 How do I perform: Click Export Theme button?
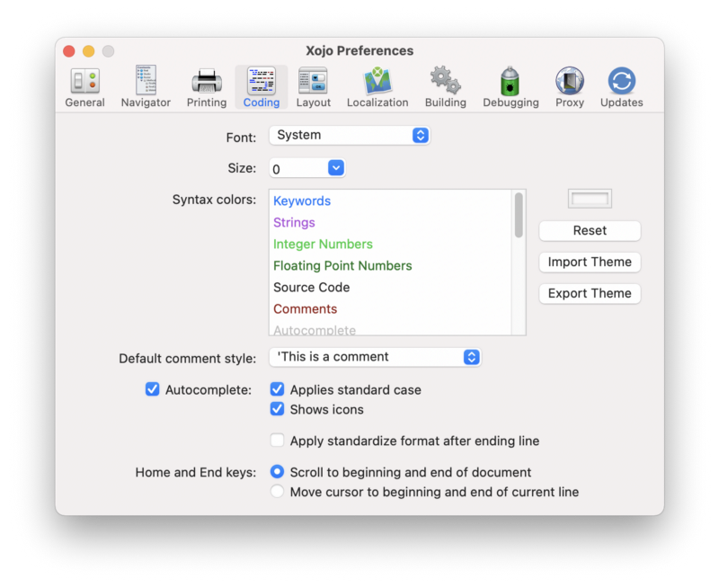pyautogui.click(x=590, y=293)
